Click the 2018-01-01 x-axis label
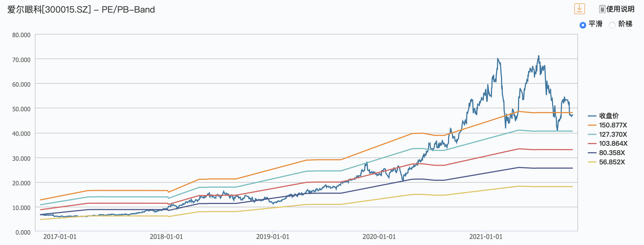Screen dimensions: 644x245 pyautogui.click(x=166, y=237)
